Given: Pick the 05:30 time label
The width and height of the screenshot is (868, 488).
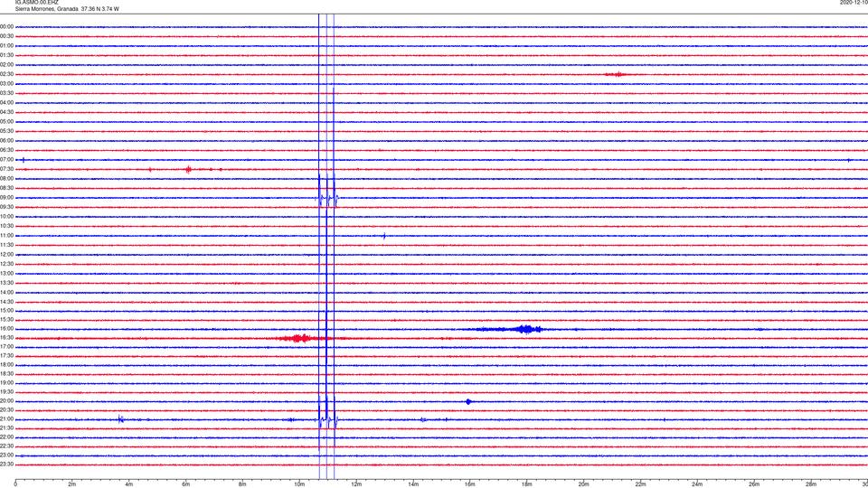Looking at the screenshot, I should pos(6,131).
